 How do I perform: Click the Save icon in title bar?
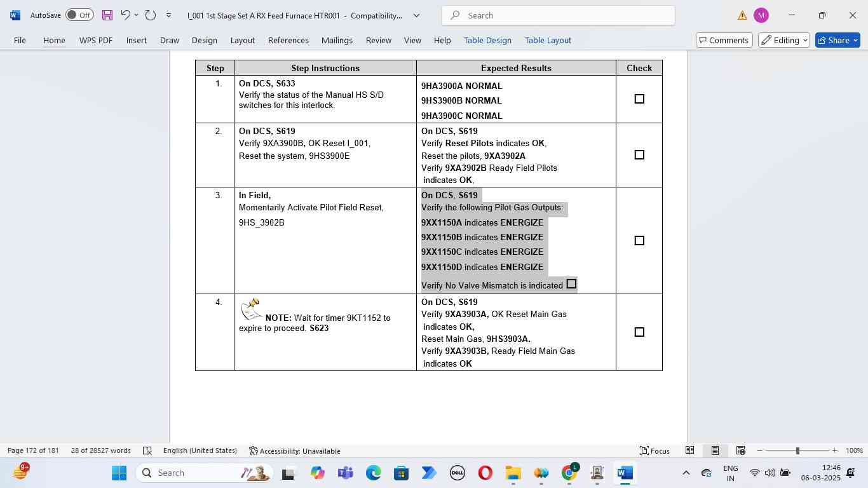107,15
